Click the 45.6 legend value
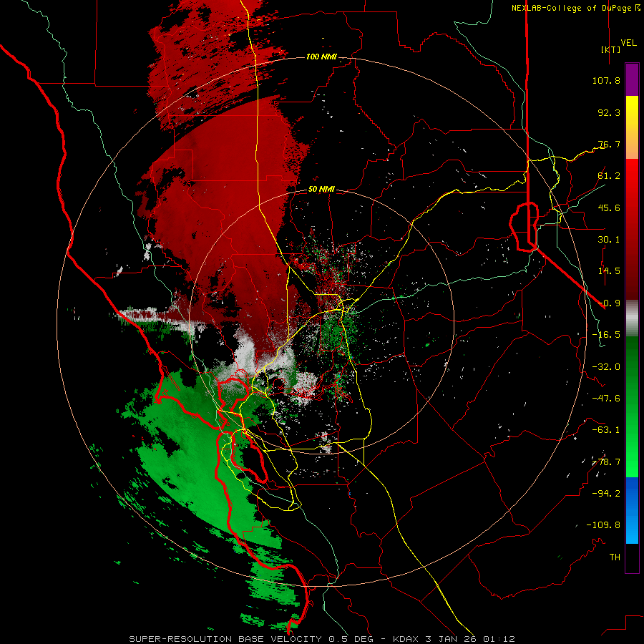The height and width of the screenshot is (644, 644). [609, 208]
